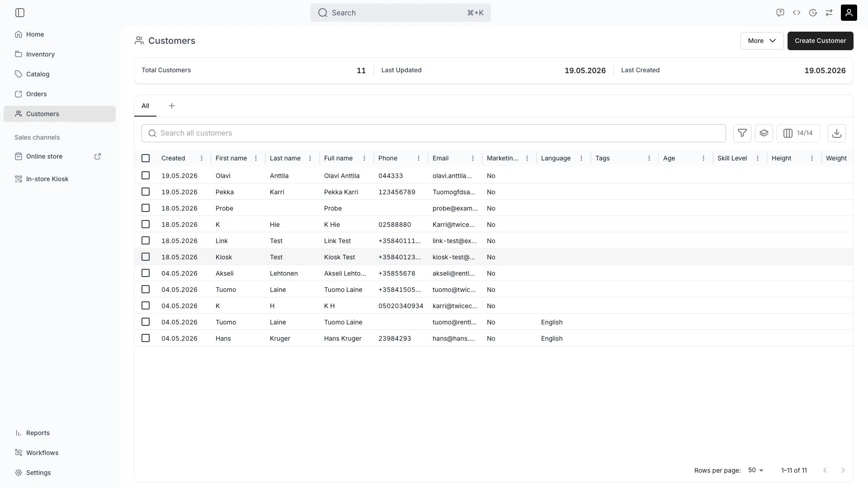The width and height of the screenshot is (868, 488).
Task: Open Orders in sidebar
Action: [x=60, y=94]
